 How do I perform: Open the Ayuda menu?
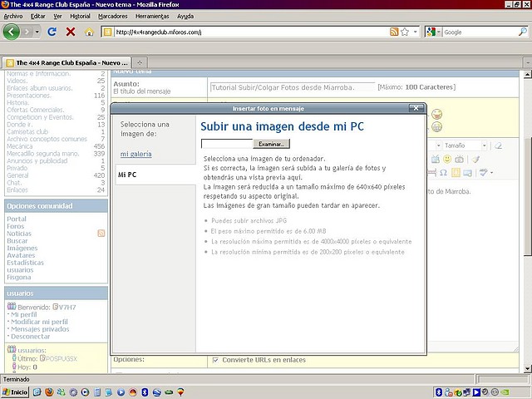pyautogui.click(x=185, y=16)
